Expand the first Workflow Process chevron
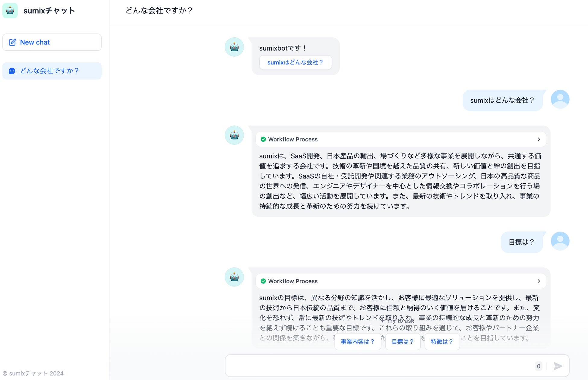 539,139
